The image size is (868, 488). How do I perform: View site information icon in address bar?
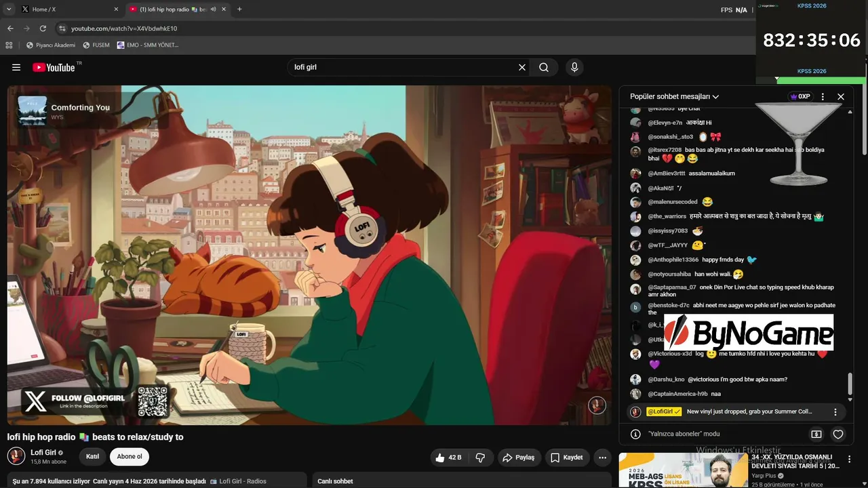click(62, 28)
